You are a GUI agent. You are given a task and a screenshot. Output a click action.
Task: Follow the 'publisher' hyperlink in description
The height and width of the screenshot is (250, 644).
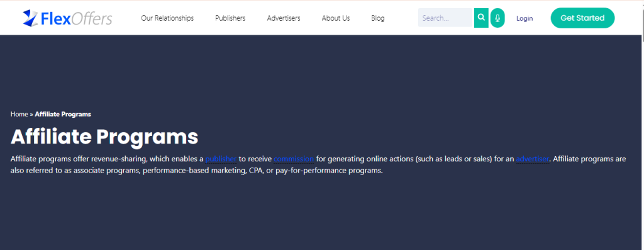(221, 159)
